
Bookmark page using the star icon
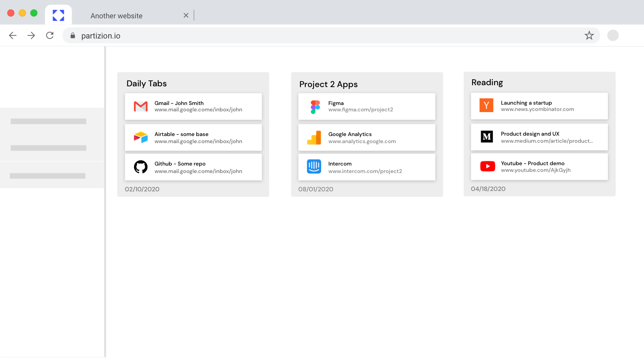click(589, 36)
